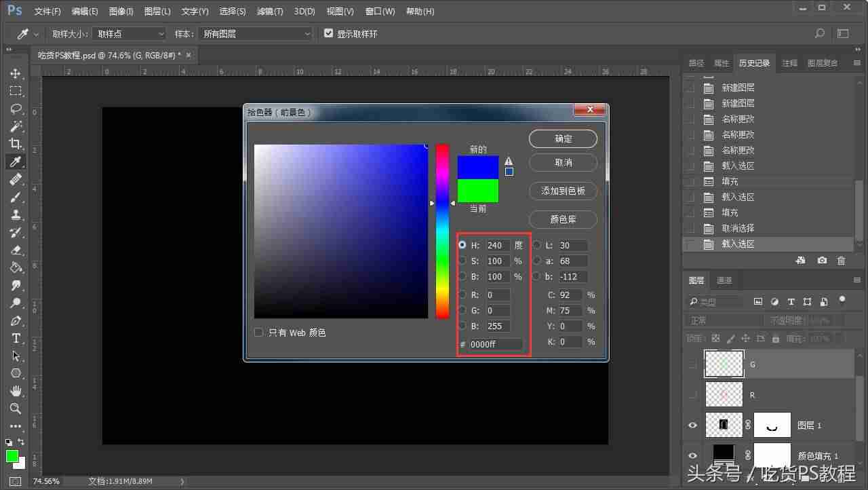Open 窗口(W) menu
This screenshot has width=868, height=490.
coord(380,12)
